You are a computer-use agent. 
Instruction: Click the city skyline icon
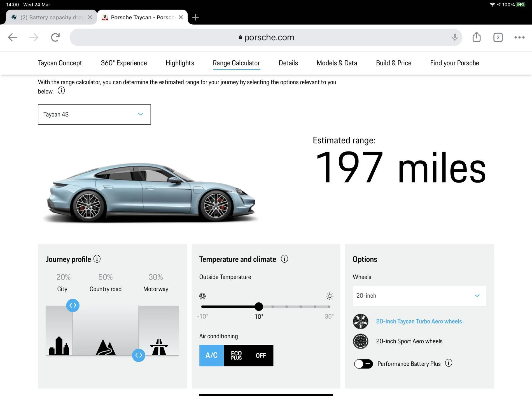(59, 346)
